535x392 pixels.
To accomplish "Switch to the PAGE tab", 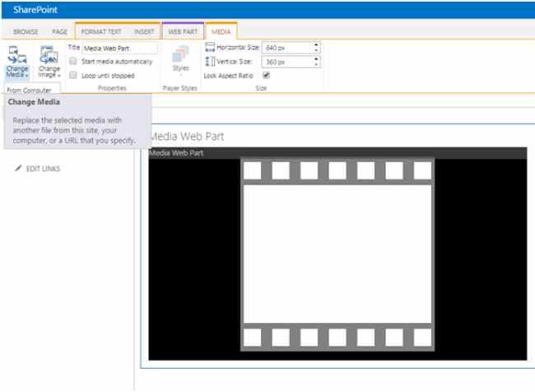I will 59,32.
